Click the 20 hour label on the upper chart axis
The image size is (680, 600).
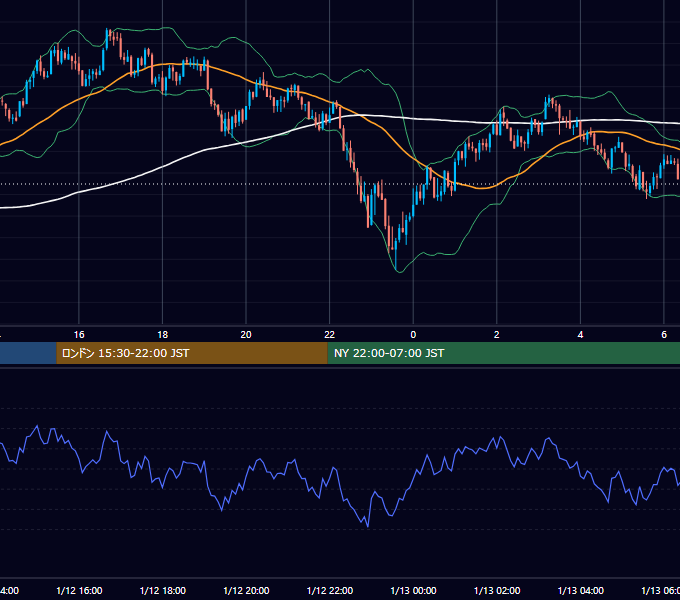coord(246,335)
